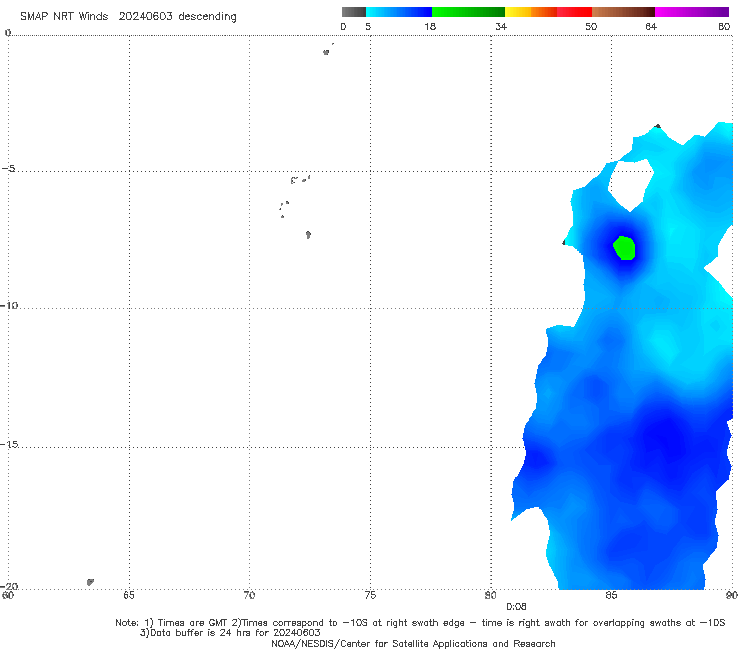Select the magenta-purple segment of the color bar
The image size is (740, 650).
[692, 12]
